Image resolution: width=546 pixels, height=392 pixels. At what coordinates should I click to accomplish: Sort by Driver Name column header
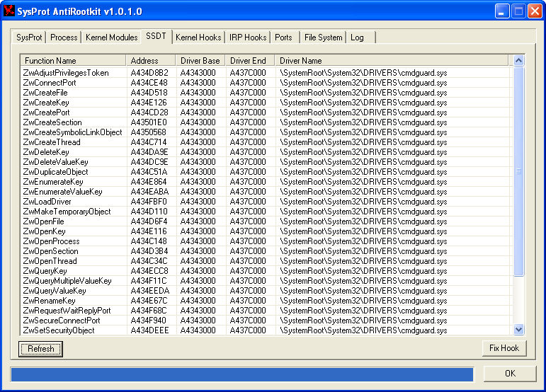392,61
